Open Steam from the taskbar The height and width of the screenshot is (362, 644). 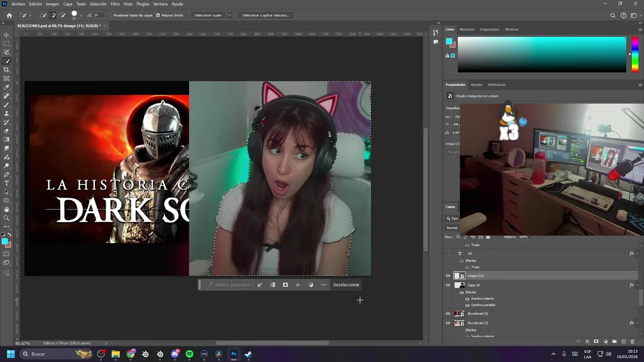248,354
